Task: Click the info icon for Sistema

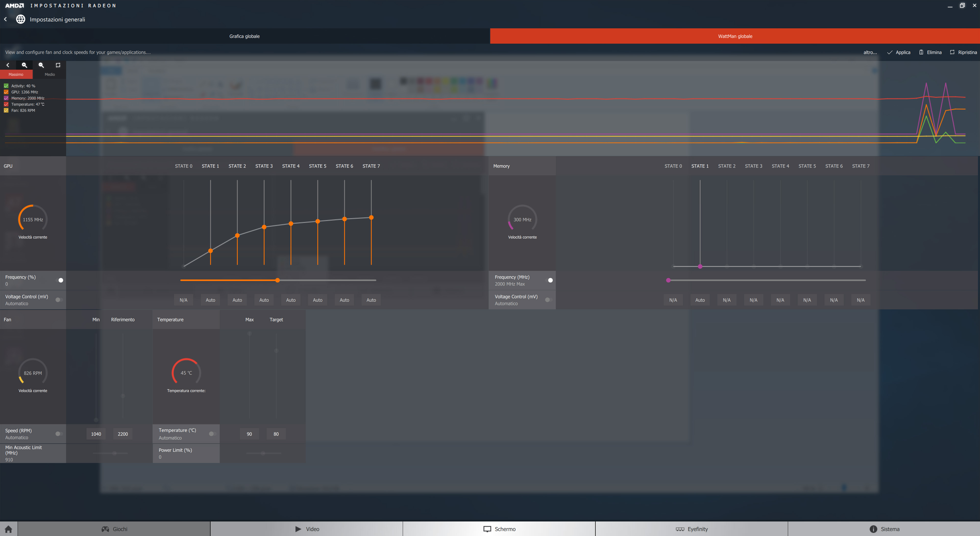Action: coord(873,529)
